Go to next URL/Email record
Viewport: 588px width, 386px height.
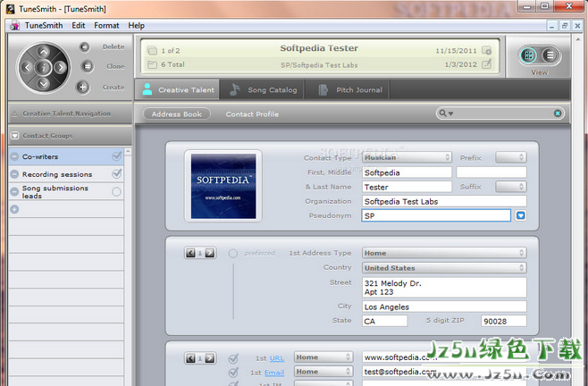pyautogui.click(x=210, y=358)
